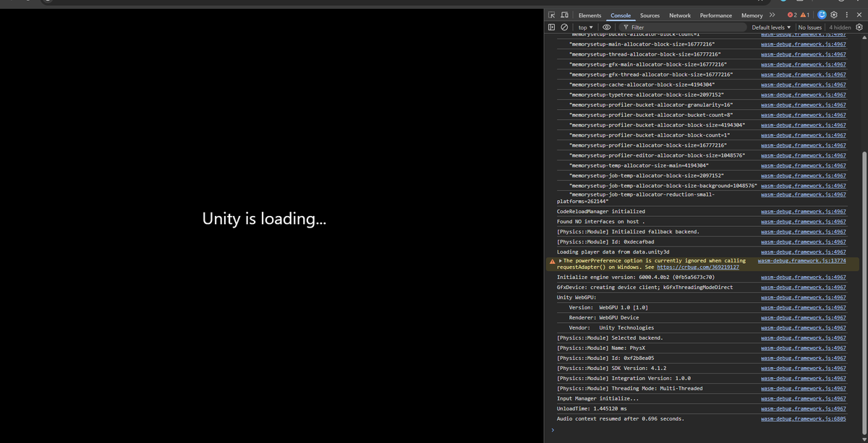
Task: Select 'GfxDevice: creating device client' log line
Action: (x=644, y=287)
